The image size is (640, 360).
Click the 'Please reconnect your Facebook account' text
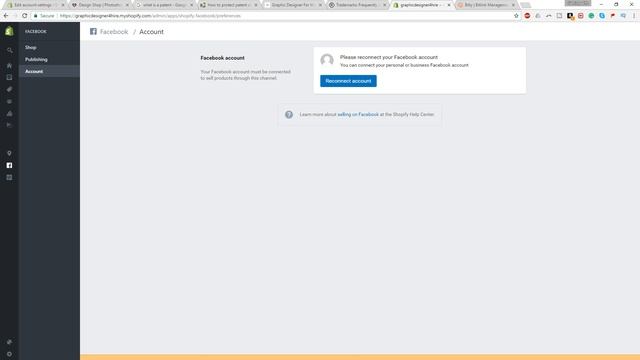point(389,57)
